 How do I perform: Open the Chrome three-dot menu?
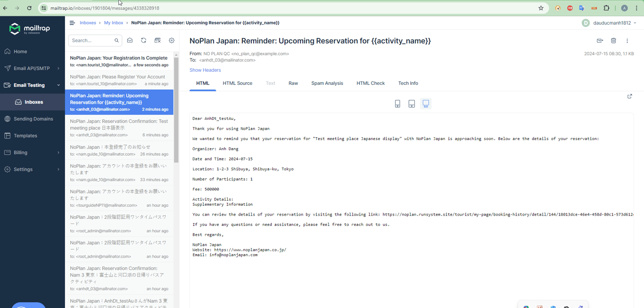(x=636, y=8)
